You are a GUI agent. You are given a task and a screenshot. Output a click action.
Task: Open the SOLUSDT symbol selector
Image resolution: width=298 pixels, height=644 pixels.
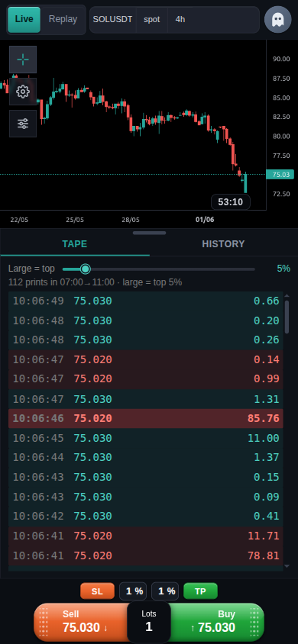click(x=112, y=19)
